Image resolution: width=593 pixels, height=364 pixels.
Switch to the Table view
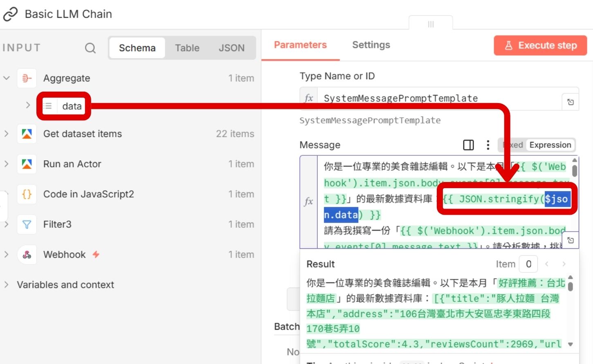(x=187, y=48)
